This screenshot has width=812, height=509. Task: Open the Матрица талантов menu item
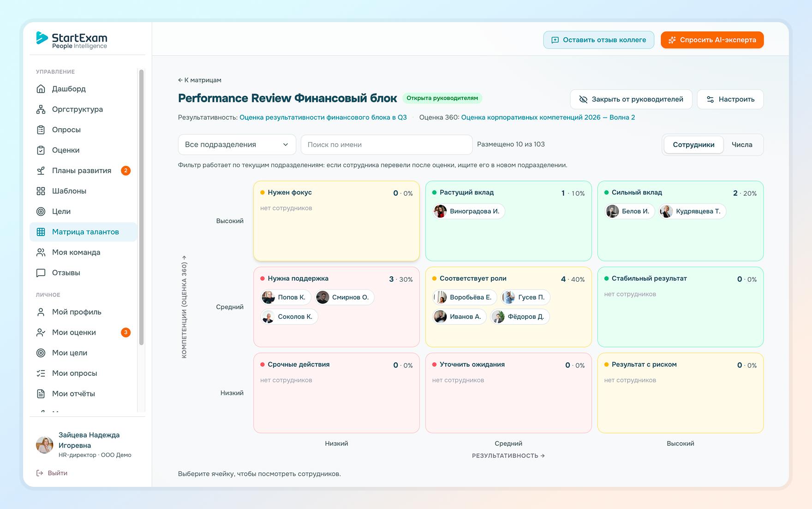tap(83, 232)
